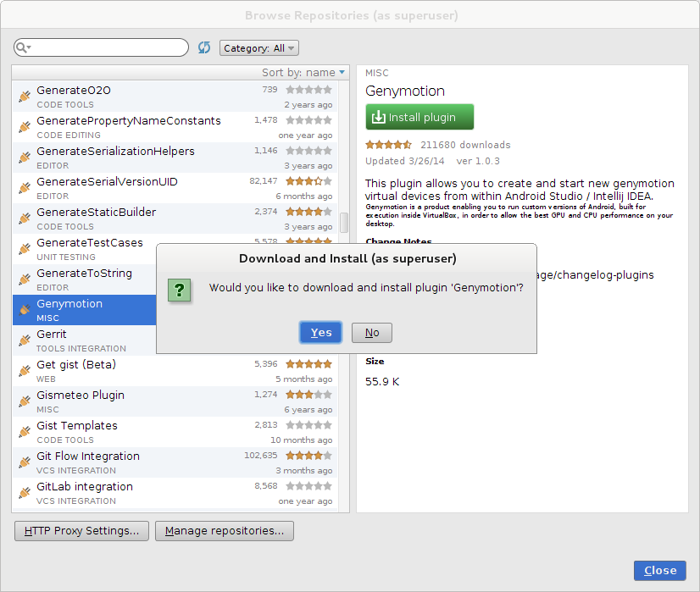Click plug icon beside GitLab integration
Screen dimensions: 700x592
point(25,493)
